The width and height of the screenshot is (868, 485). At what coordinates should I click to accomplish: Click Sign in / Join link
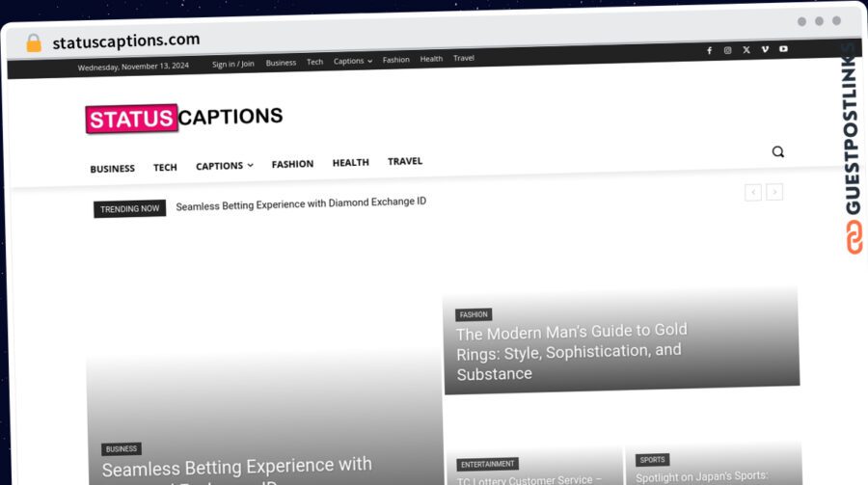pos(233,65)
